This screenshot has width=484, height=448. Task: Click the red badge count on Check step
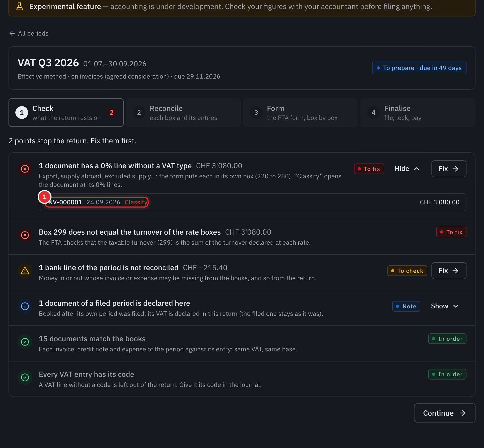112,113
